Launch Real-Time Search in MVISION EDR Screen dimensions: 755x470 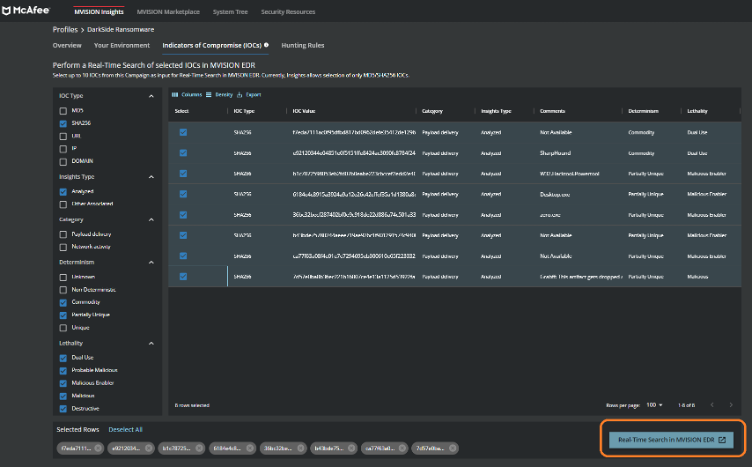coord(673,441)
